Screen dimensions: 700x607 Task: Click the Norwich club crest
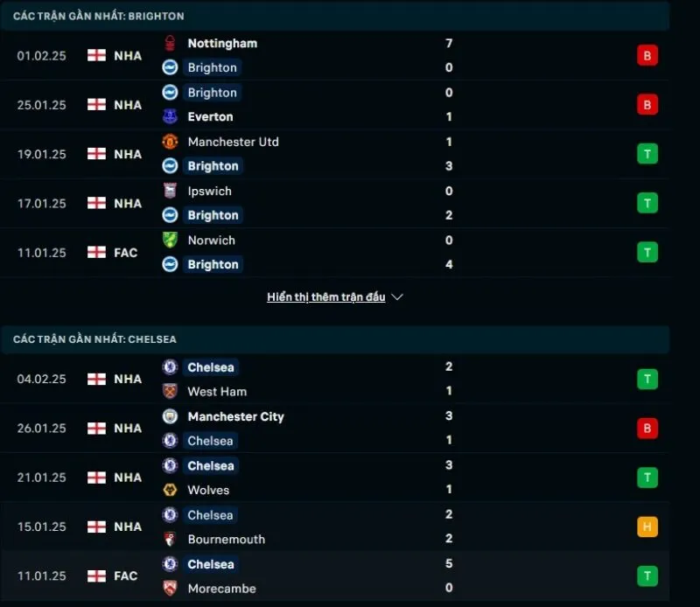click(171, 240)
